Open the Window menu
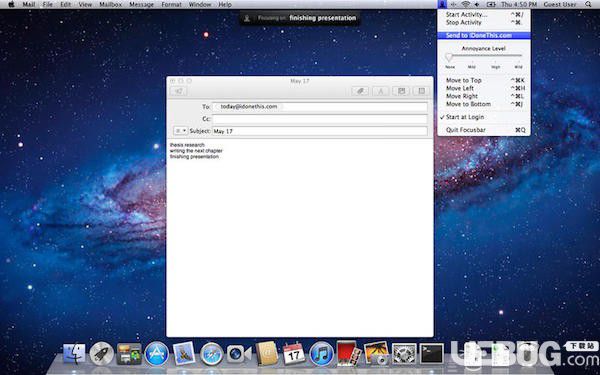The height and width of the screenshot is (375, 600). tap(200, 5)
